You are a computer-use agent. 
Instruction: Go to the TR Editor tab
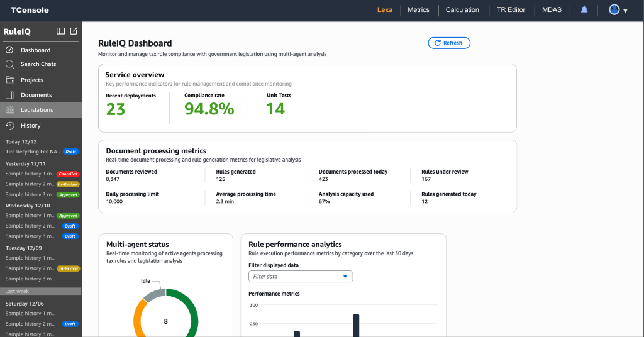pyautogui.click(x=511, y=10)
